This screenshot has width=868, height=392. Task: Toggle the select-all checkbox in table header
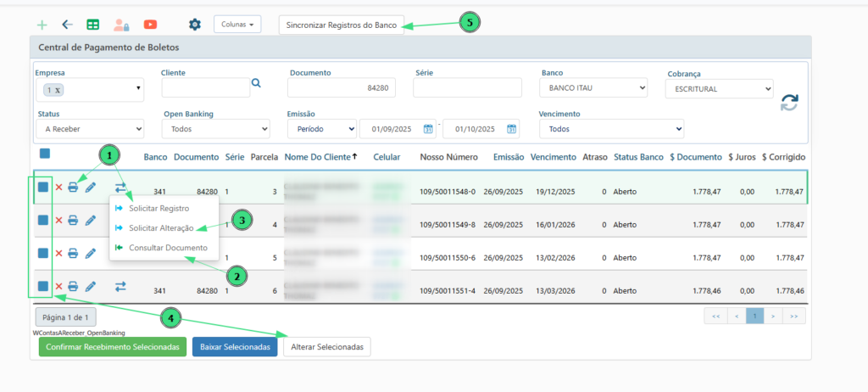45,154
